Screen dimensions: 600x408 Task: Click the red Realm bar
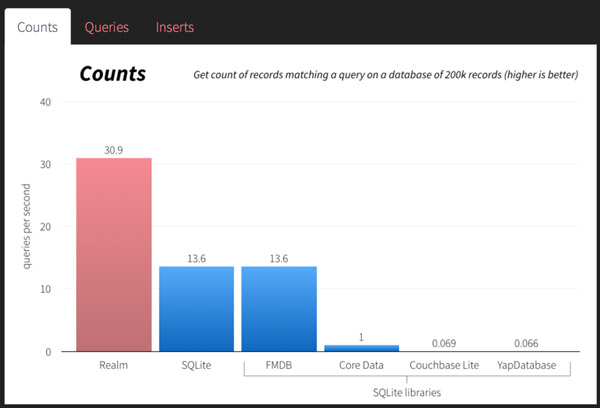tap(114, 254)
